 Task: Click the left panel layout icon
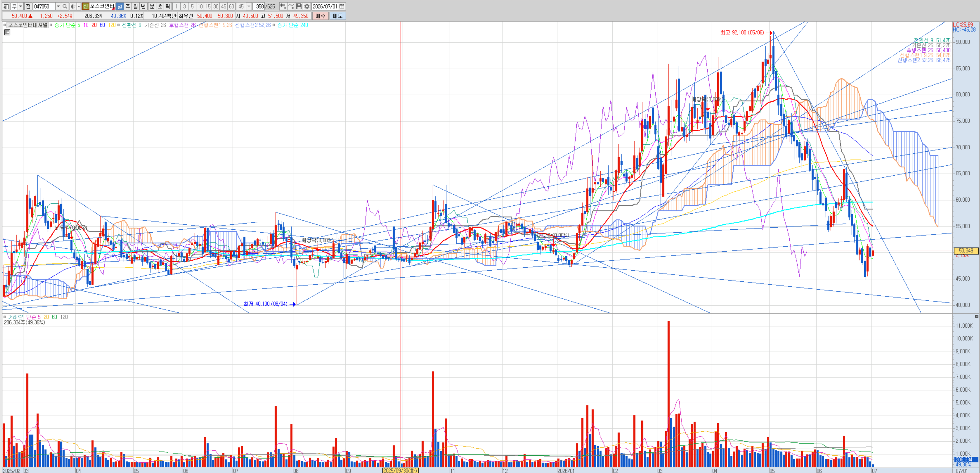click(x=6, y=7)
